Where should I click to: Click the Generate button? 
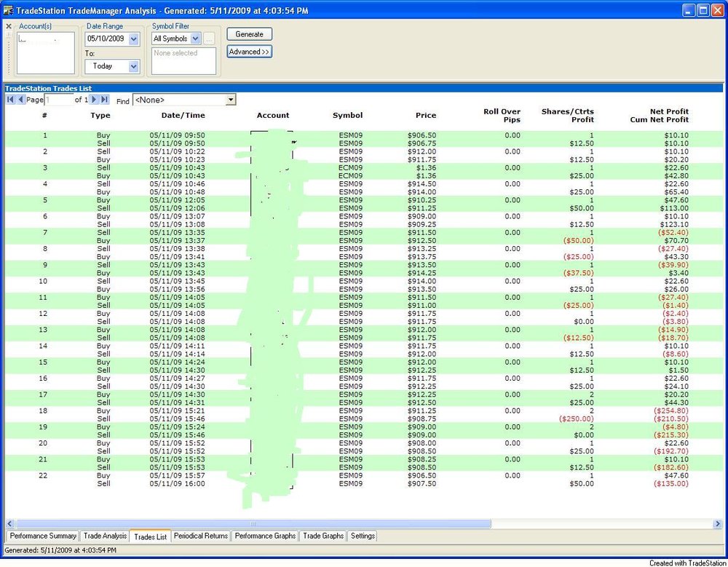click(249, 34)
